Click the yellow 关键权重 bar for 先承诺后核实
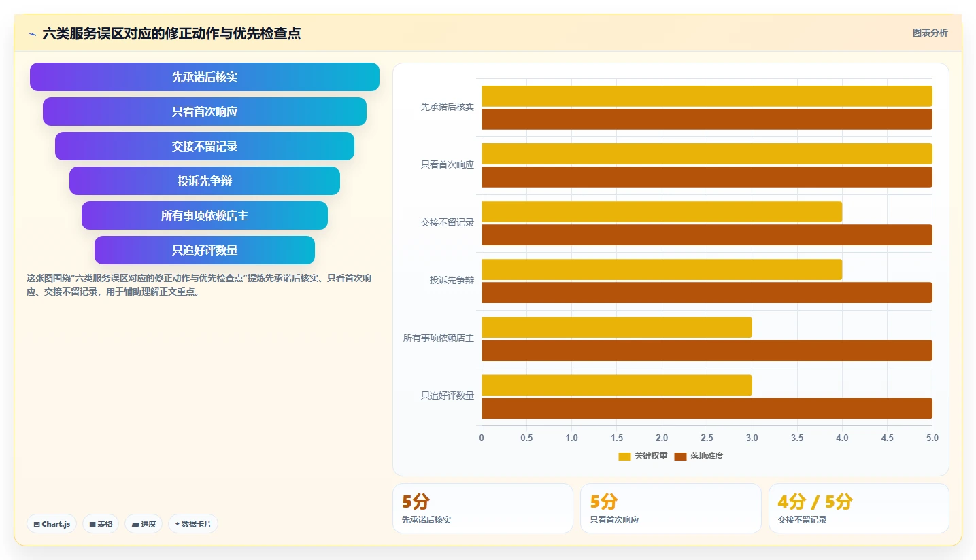The image size is (976, 560). 707,96
